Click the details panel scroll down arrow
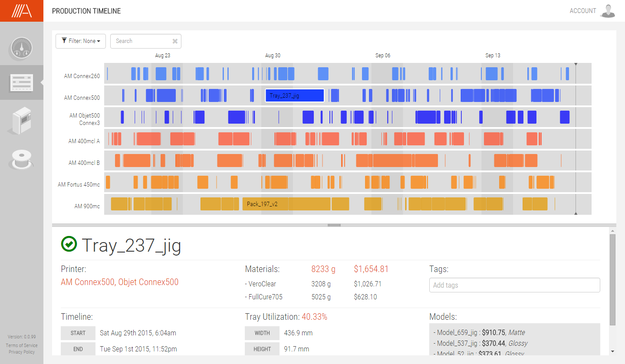625x364 pixels. (x=612, y=351)
